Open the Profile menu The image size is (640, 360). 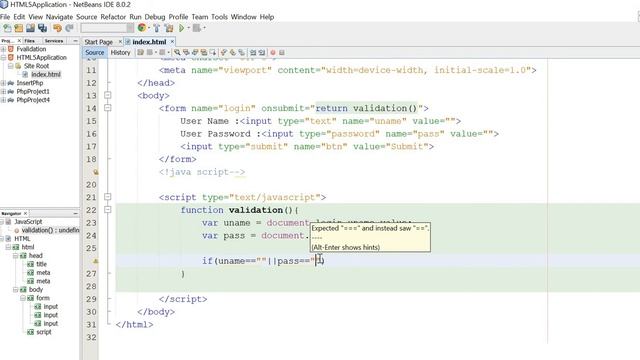pyautogui.click(x=178, y=17)
